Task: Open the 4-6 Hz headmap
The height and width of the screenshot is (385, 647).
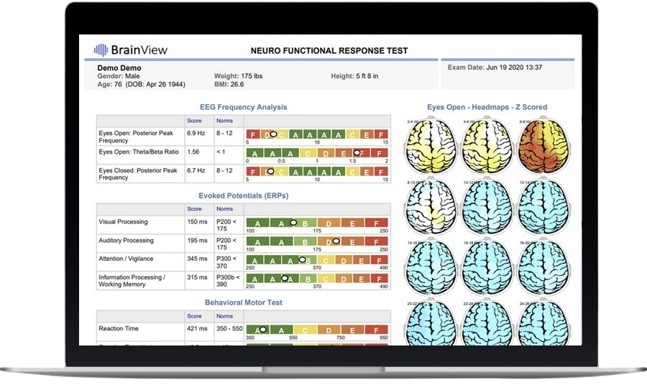Action: point(487,146)
